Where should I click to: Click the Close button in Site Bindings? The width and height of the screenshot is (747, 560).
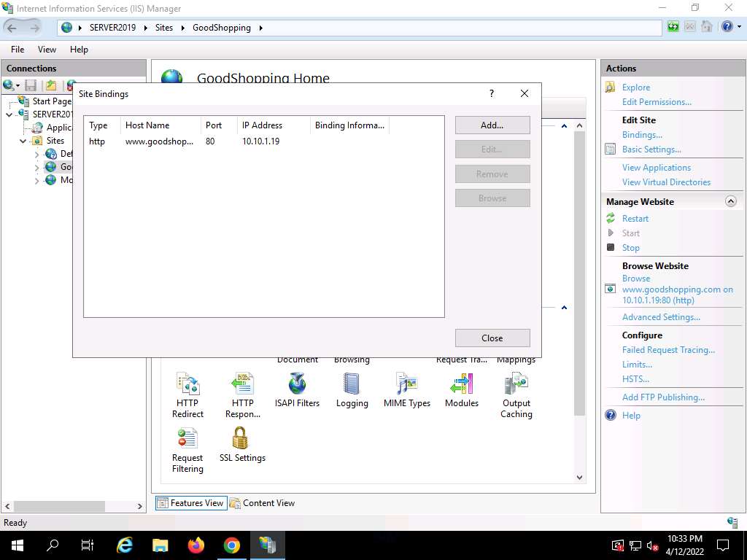492,338
